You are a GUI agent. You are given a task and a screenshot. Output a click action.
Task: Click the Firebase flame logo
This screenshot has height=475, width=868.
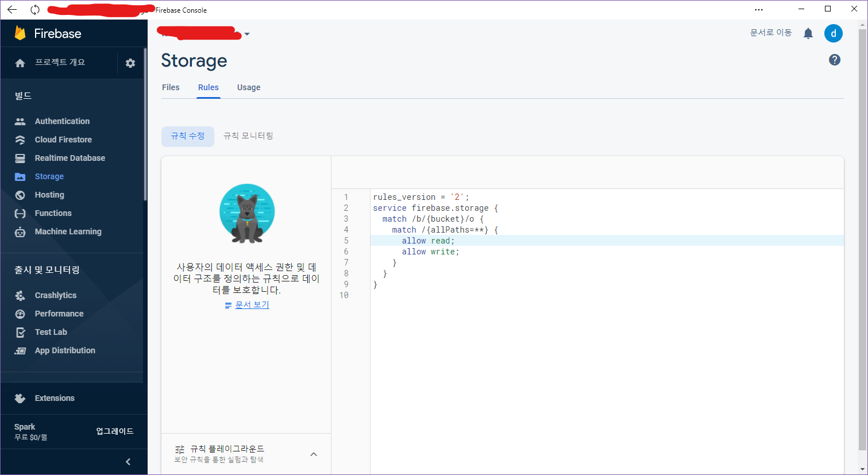20,33
